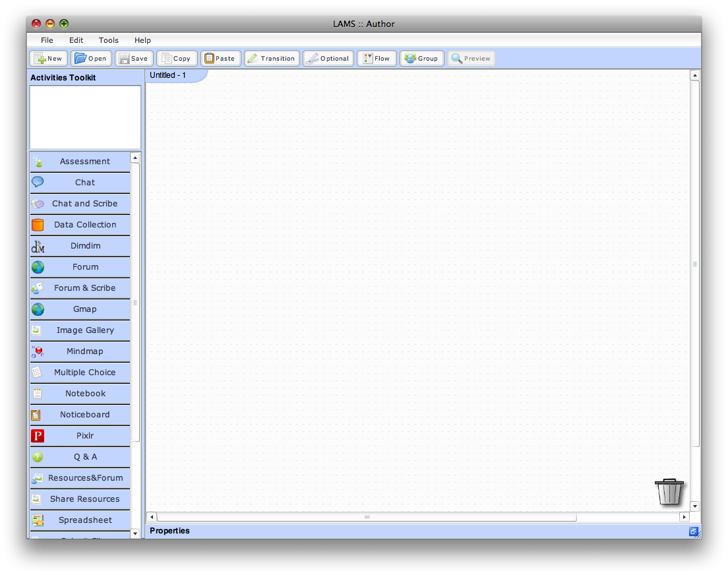Select the Data Collection activity
This screenshot has height=575, width=728.
80,225
